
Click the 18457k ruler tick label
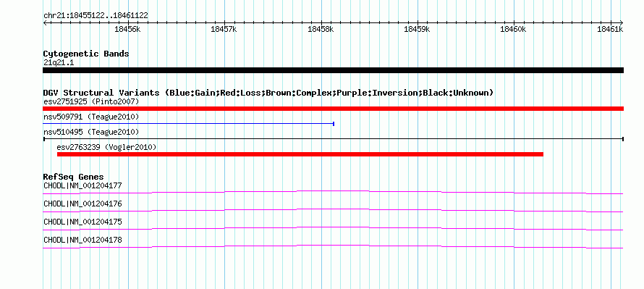[224, 29]
